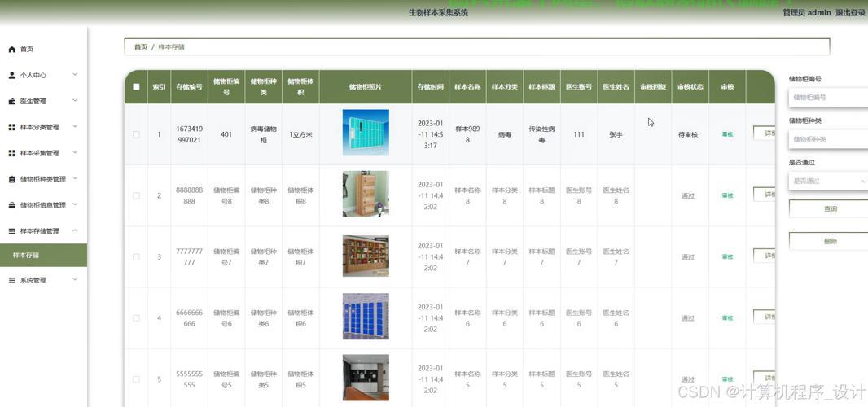Click 审核 link for row 1 待审核

pyautogui.click(x=727, y=134)
